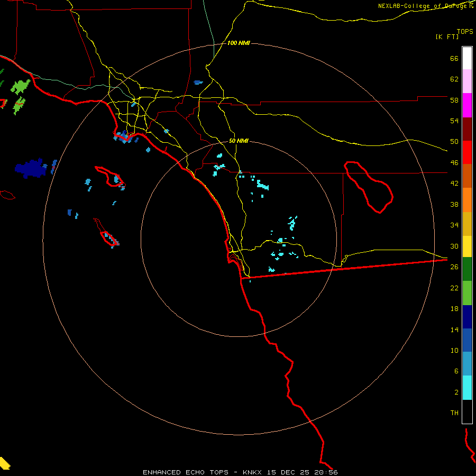
Task: Click the 20:56 time stamp
Action: click(325, 472)
